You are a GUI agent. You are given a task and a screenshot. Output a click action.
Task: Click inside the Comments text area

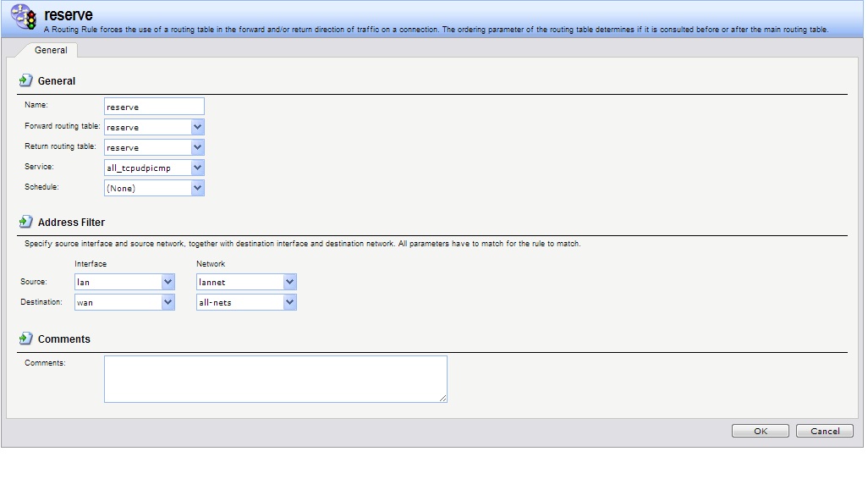coord(275,379)
